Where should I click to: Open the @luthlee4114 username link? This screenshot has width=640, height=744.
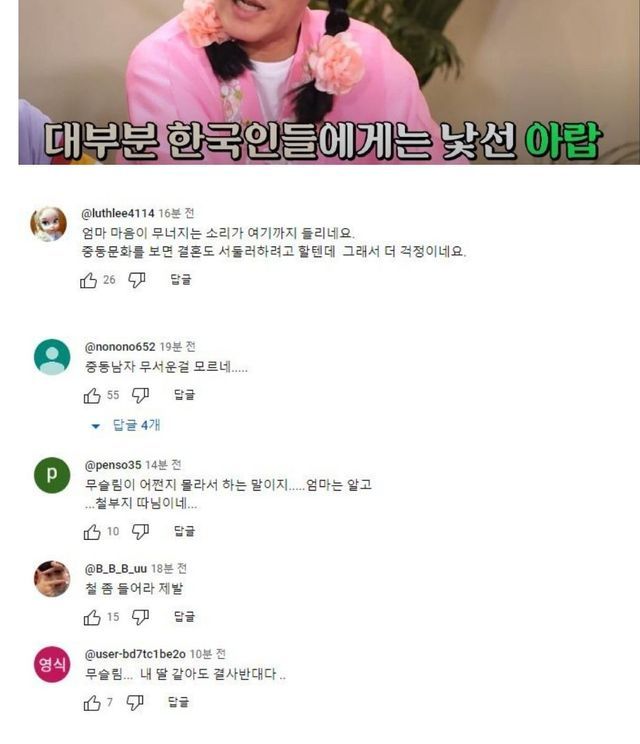click(118, 214)
